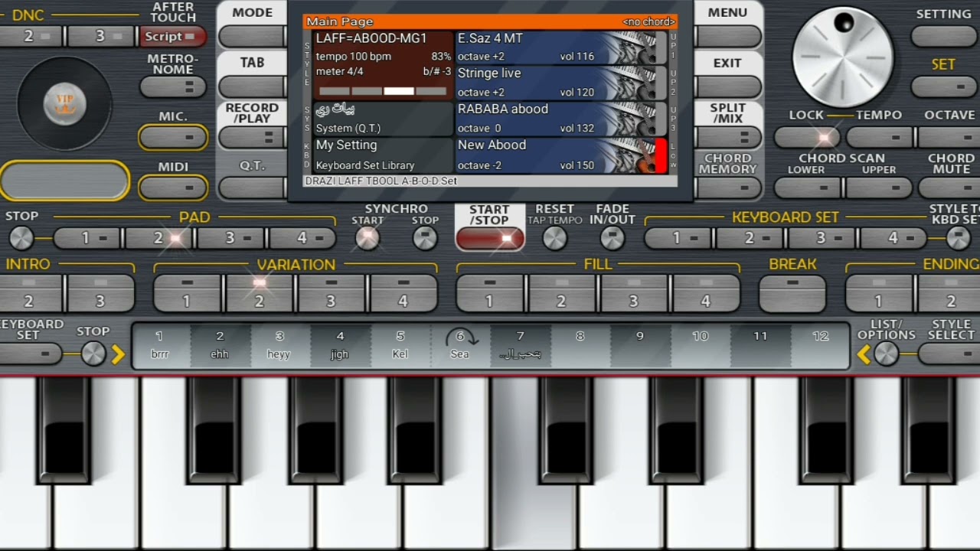980x551 pixels.
Task: Toggle the METRONOME button
Action: (173, 86)
